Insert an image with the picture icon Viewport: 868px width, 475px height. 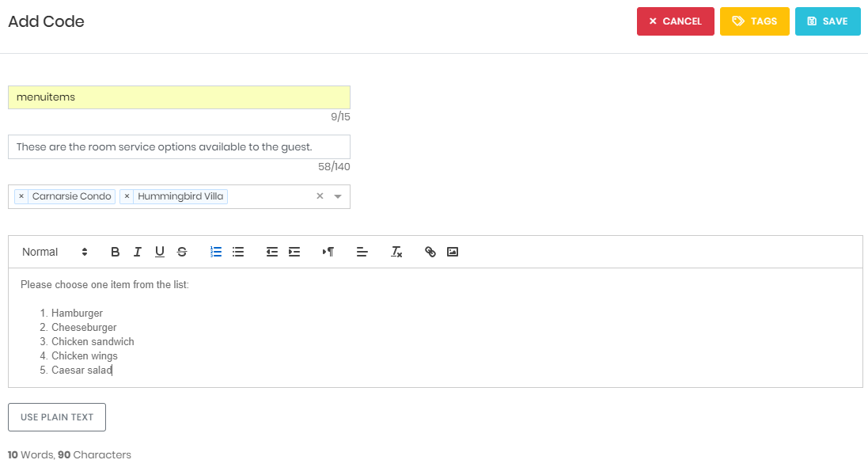point(453,252)
